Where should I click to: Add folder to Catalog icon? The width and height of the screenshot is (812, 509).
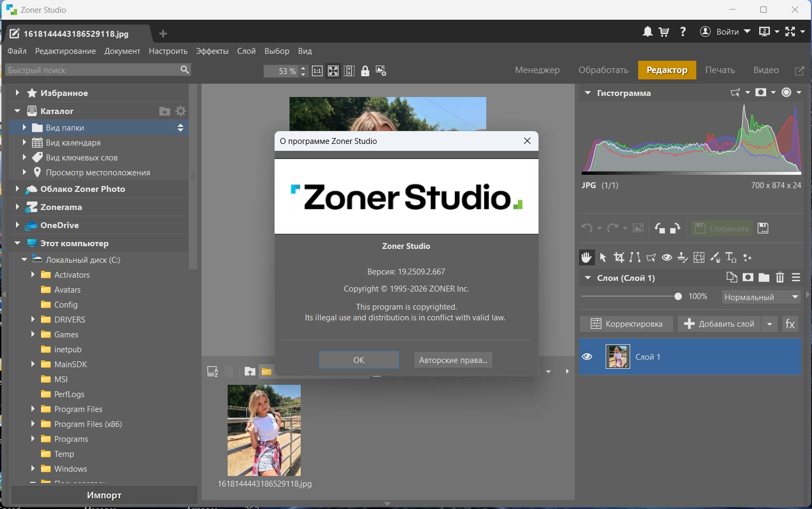[165, 111]
